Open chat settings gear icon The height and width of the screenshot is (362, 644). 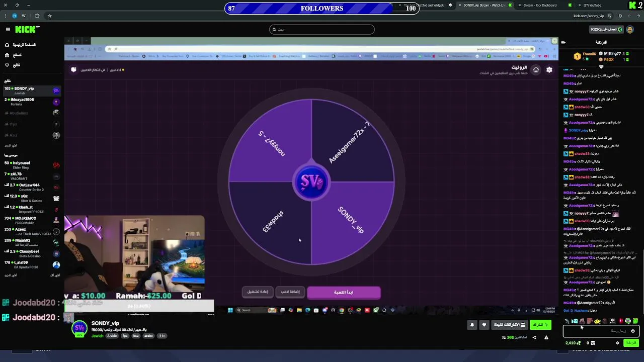pos(617,343)
